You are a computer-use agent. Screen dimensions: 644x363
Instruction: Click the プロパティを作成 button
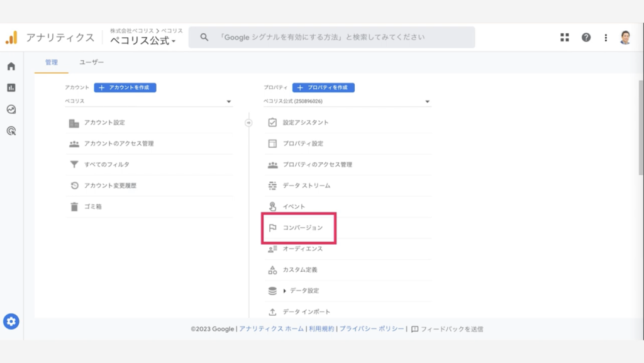tap(323, 87)
